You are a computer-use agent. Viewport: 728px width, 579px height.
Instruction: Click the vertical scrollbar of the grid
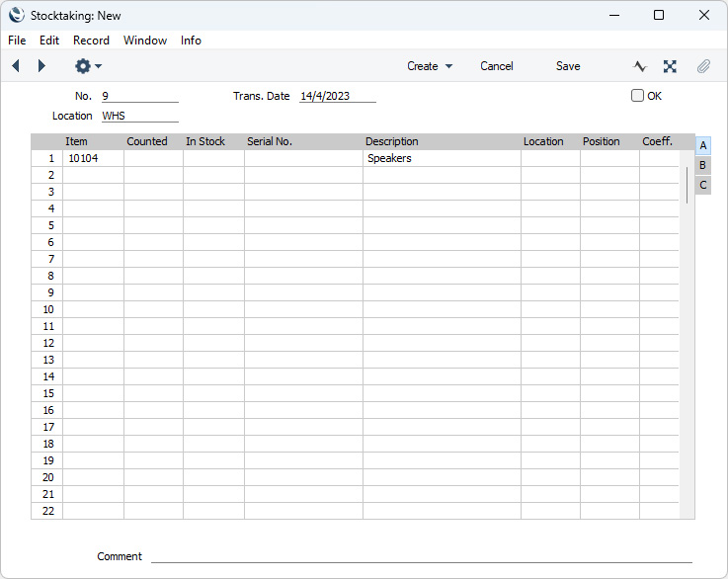[688, 185]
